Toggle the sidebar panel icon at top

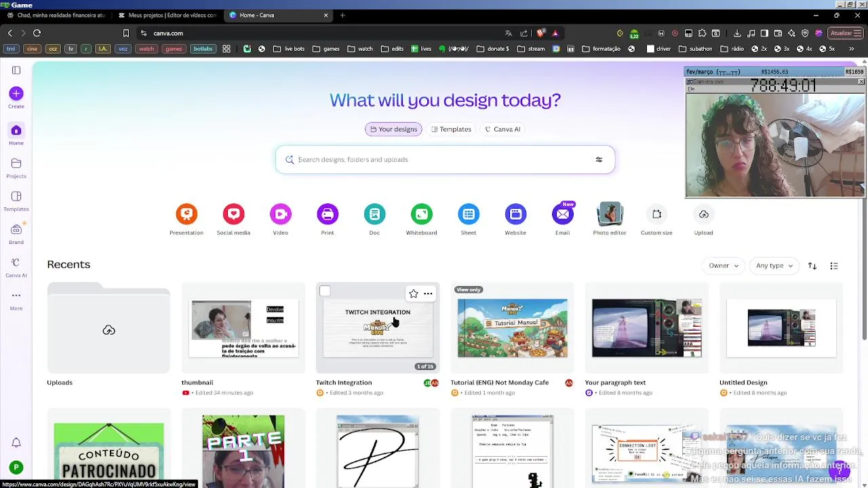click(16, 70)
